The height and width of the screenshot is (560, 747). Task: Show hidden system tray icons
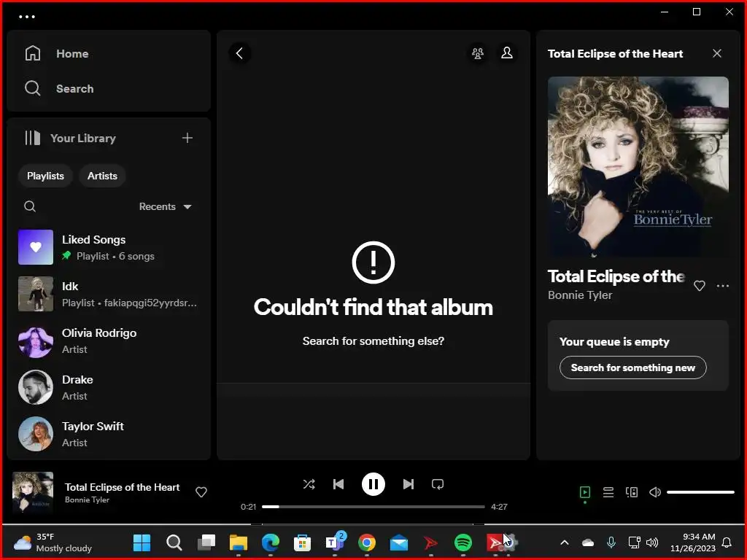click(565, 542)
